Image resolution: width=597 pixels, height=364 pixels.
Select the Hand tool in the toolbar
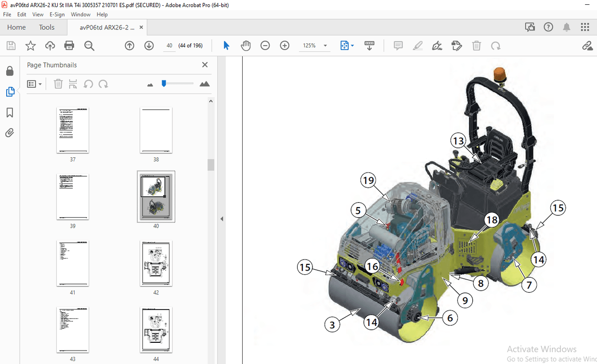[246, 45]
